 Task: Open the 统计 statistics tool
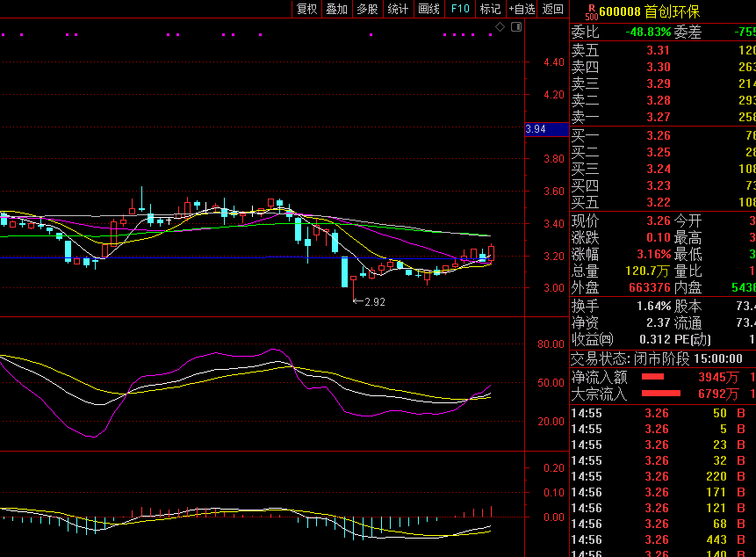click(398, 9)
